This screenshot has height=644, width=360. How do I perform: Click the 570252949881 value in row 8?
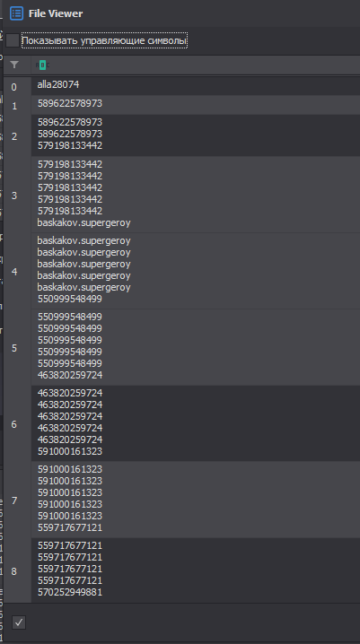point(70,592)
